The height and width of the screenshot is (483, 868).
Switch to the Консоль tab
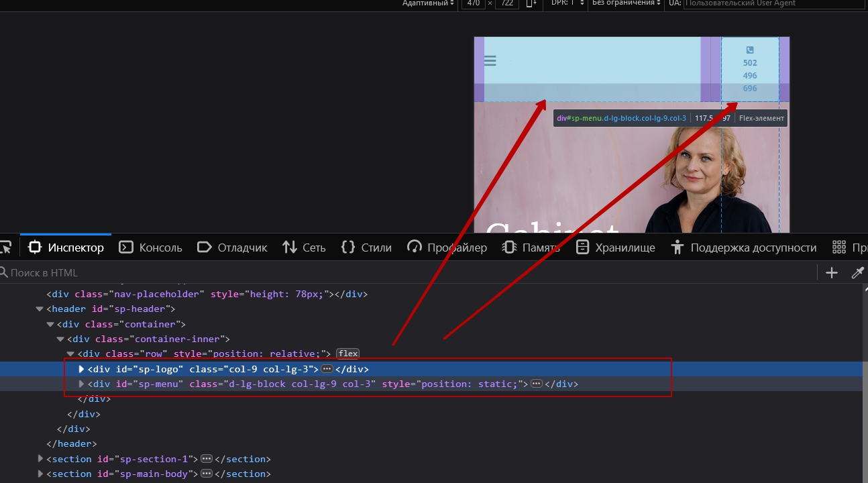pyautogui.click(x=151, y=248)
